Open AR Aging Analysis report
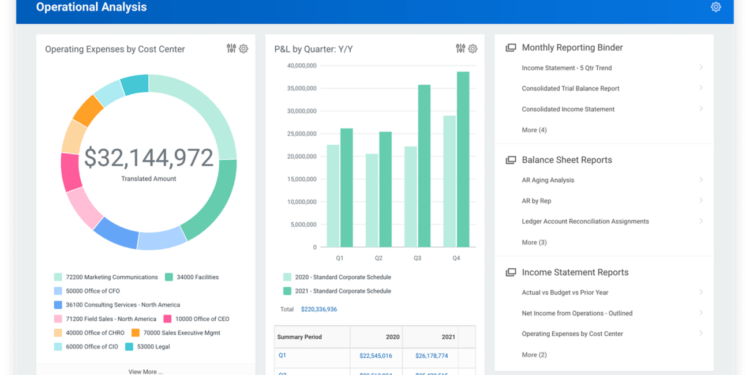 pyautogui.click(x=548, y=180)
